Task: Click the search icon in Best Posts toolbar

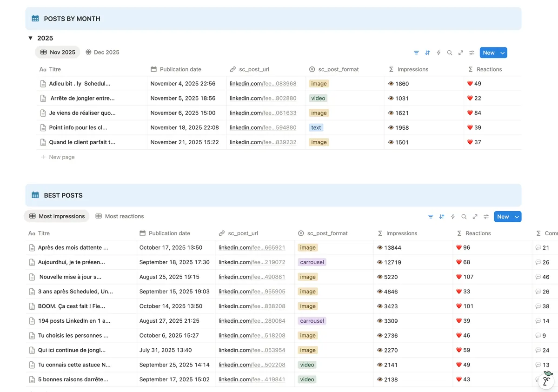Action: tap(464, 217)
